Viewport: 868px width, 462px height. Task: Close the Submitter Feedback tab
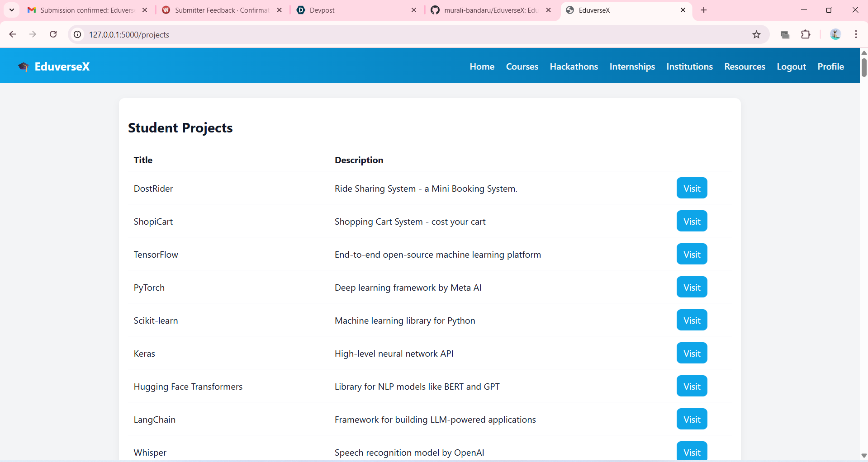click(280, 10)
